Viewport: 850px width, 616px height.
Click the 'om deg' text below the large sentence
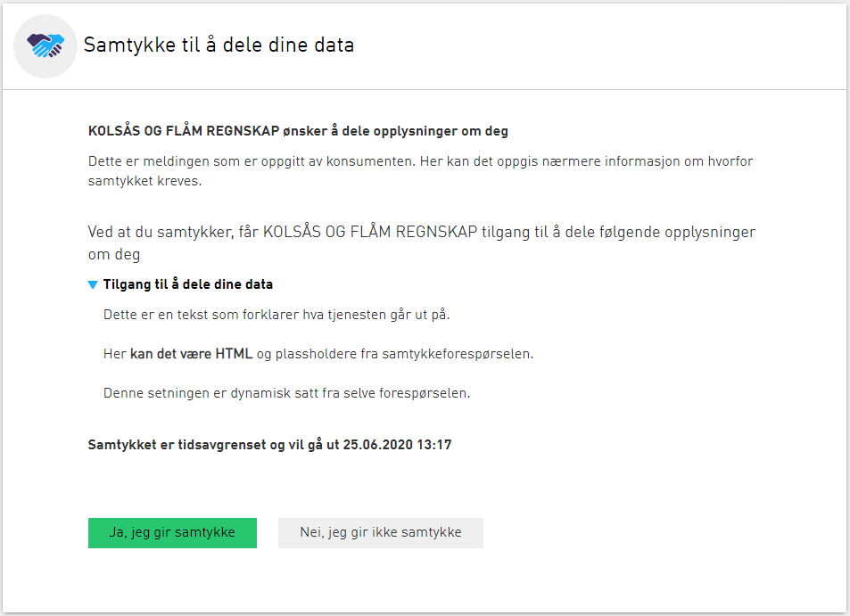tap(114, 255)
